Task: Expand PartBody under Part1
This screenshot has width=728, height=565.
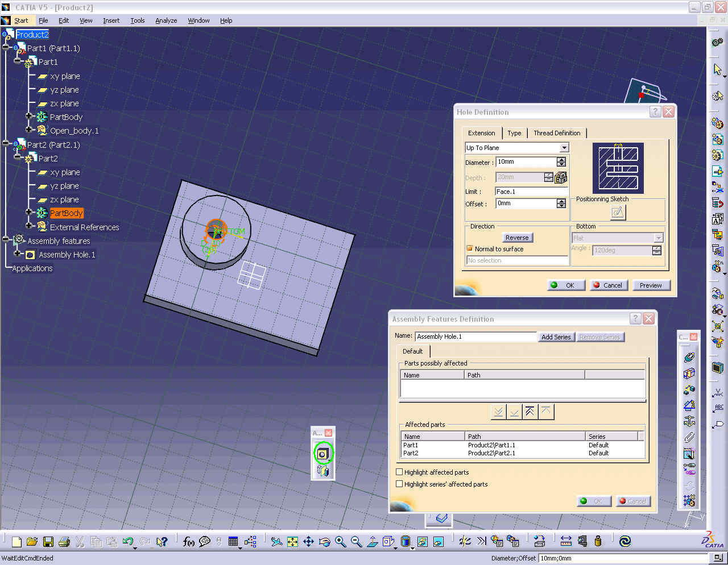Action: click(29, 116)
